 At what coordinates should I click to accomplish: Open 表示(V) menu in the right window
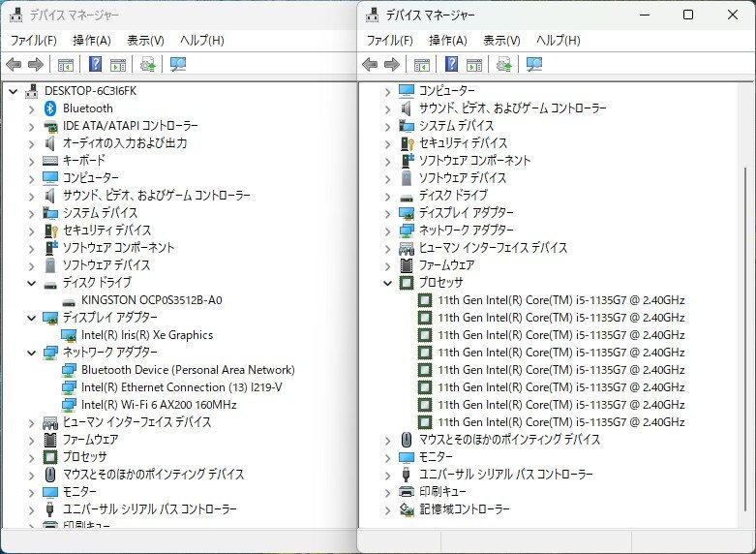(501, 41)
